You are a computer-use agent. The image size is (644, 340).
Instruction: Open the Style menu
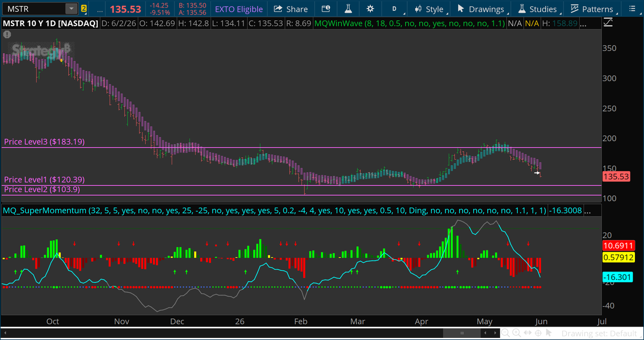click(x=429, y=9)
